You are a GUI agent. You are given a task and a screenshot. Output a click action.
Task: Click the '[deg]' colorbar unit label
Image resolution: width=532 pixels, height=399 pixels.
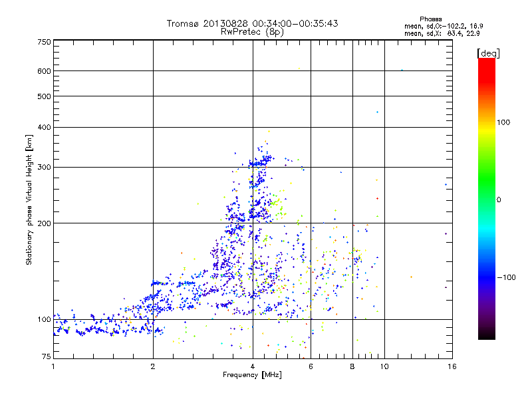tap(488, 54)
